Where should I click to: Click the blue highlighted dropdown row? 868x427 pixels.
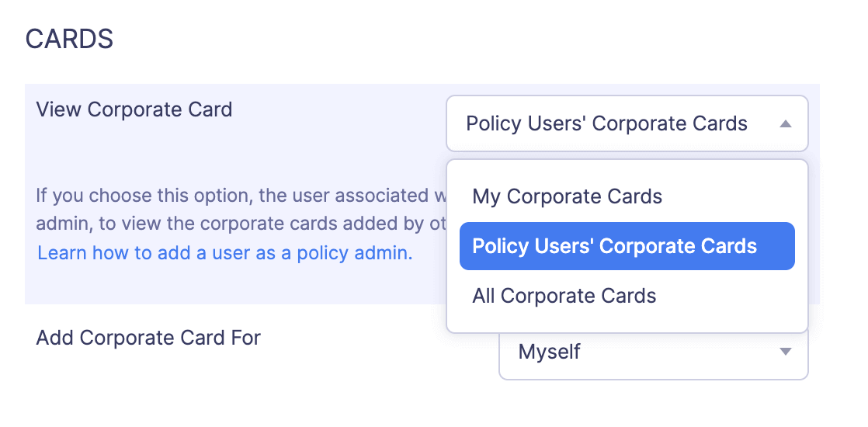[x=627, y=246]
